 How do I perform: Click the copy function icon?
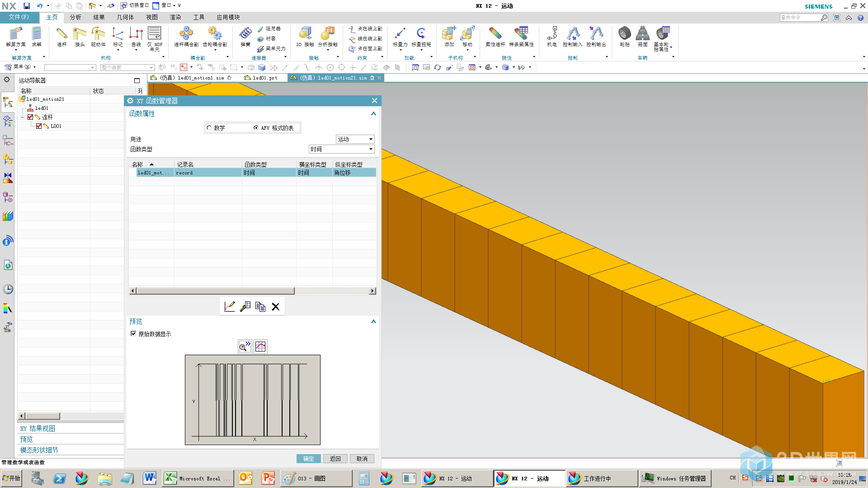coord(260,307)
